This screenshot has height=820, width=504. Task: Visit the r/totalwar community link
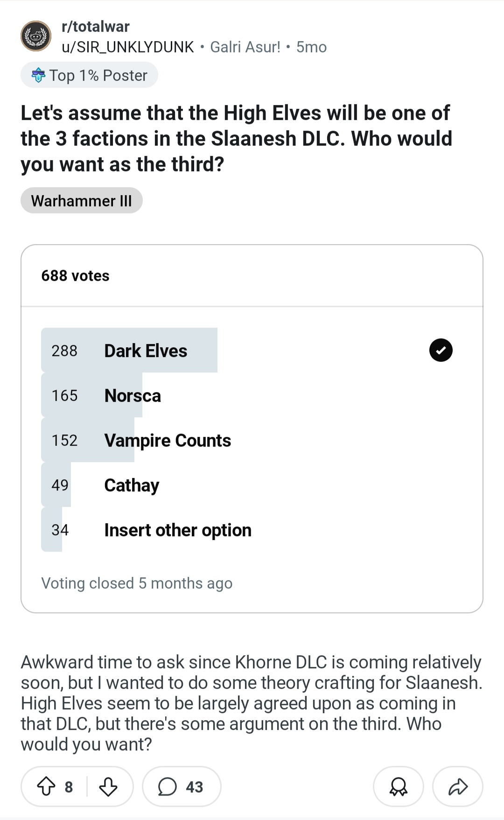click(x=96, y=27)
